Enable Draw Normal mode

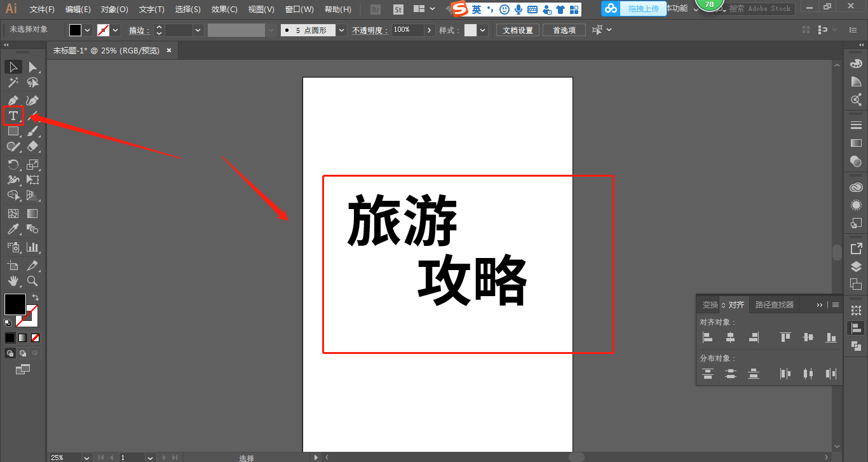pos(10,353)
